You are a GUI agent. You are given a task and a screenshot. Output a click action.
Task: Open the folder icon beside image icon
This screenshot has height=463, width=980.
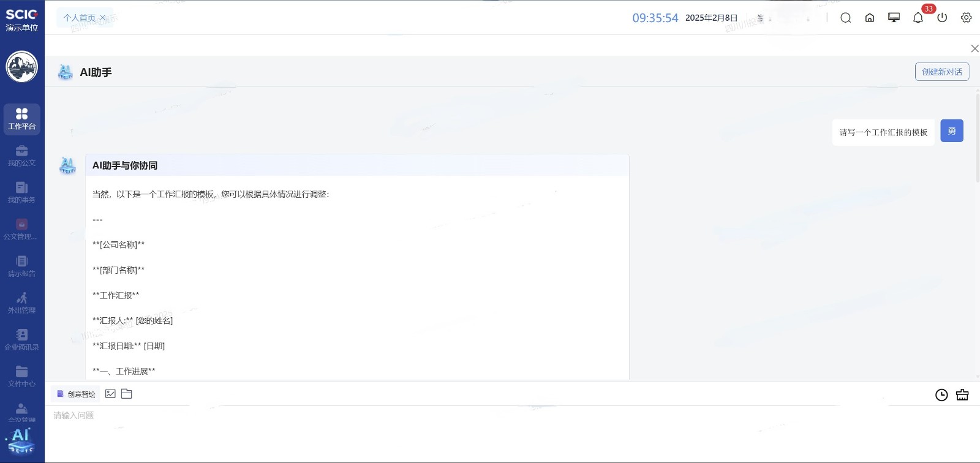127,394
